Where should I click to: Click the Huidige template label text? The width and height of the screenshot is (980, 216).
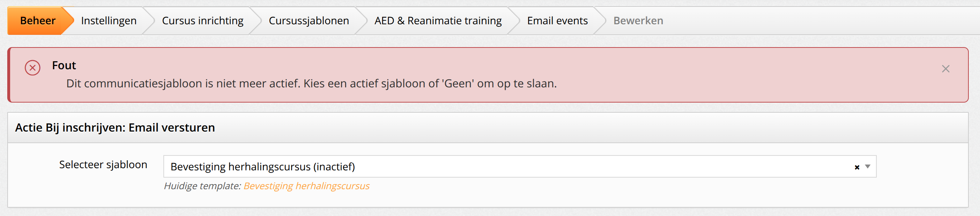pyautogui.click(x=203, y=186)
